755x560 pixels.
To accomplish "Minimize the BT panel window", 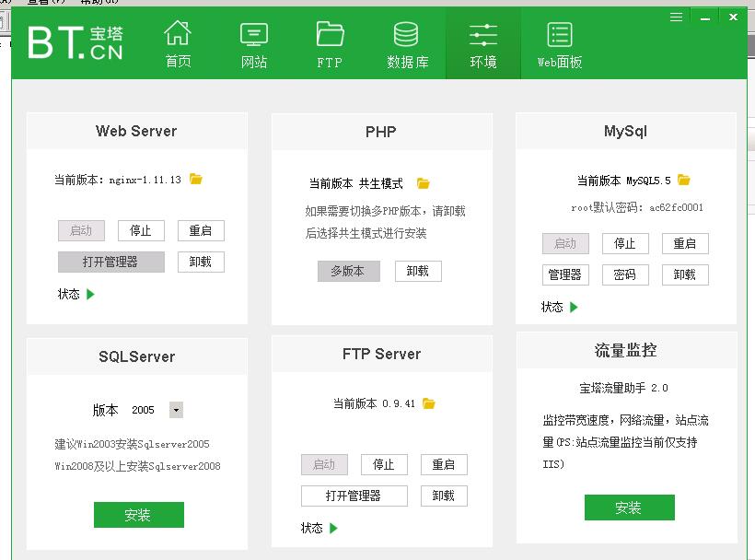I will tap(705, 17).
